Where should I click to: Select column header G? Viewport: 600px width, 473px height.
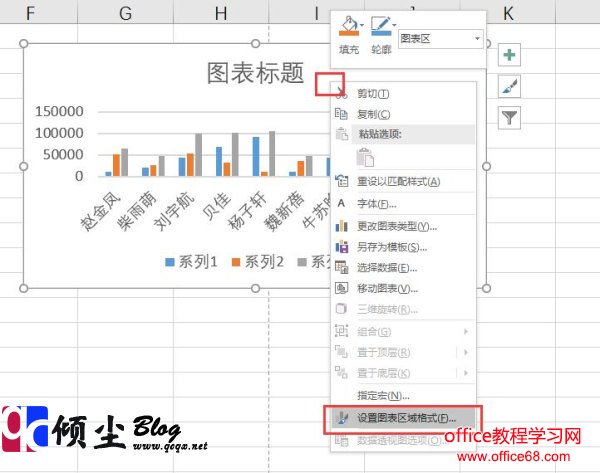[126, 13]
